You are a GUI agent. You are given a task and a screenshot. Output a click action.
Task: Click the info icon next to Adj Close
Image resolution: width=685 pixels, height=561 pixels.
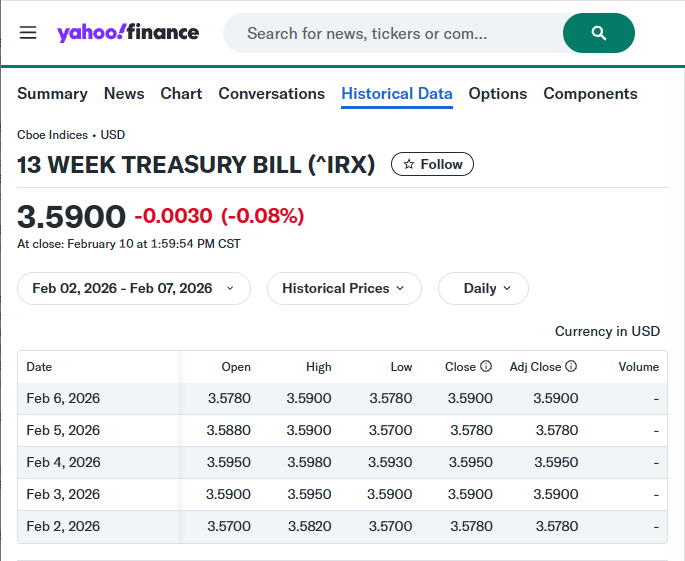click(572, 367)
